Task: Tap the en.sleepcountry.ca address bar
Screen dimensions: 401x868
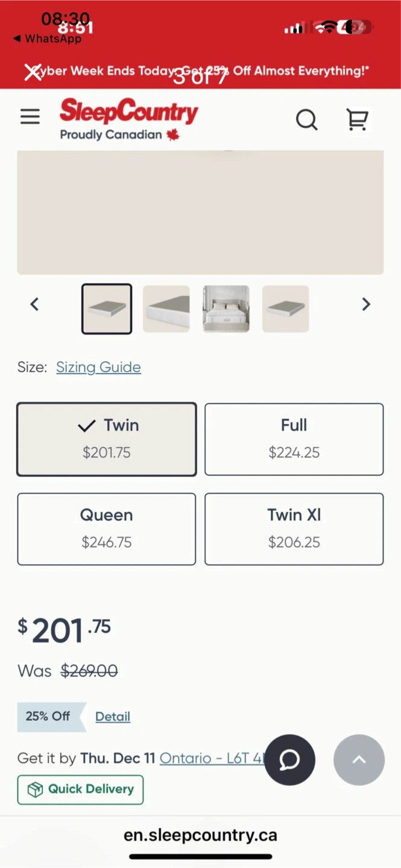Action: tap(200, 835)
